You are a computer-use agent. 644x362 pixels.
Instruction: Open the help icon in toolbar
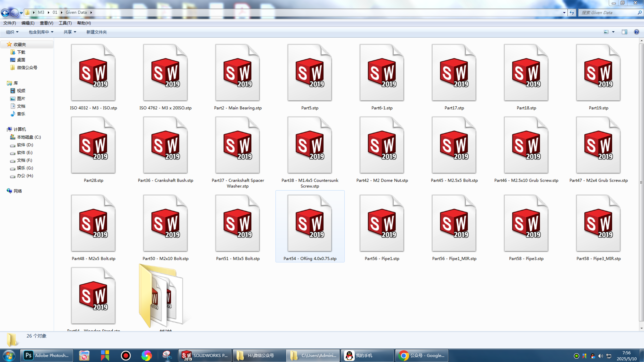pyautogui.click(x=636, y=32)
